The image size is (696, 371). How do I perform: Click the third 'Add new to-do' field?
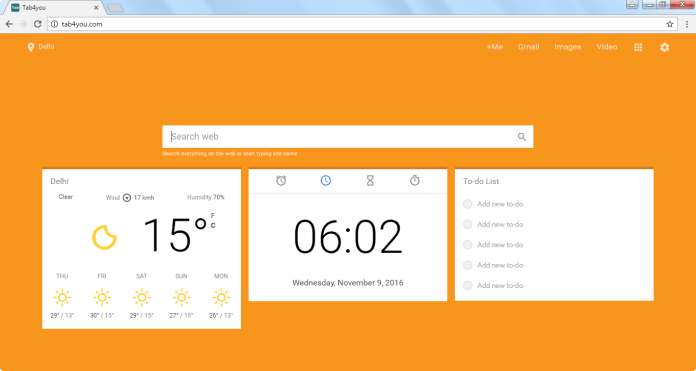[x=500, y=245]
